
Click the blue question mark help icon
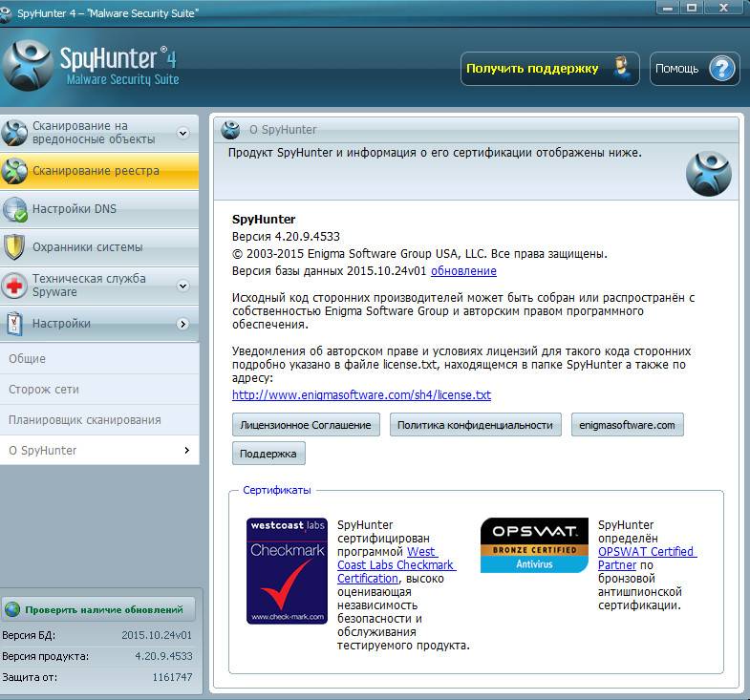point(721,69)
